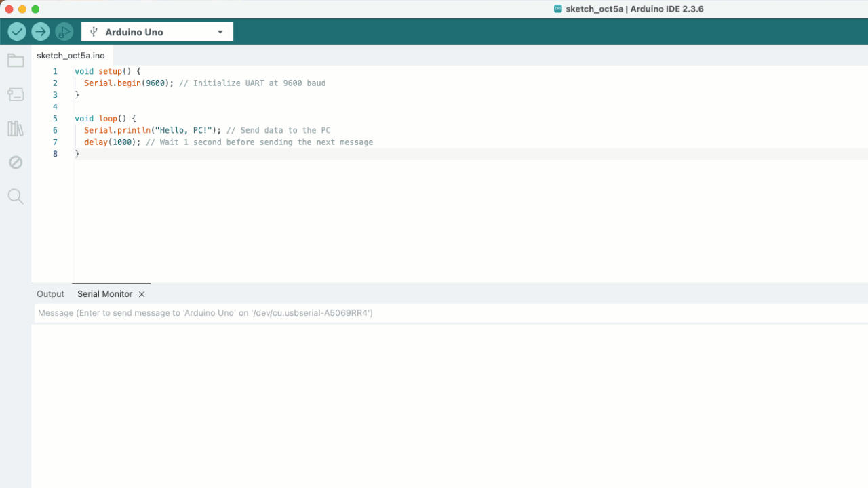Click the 'void setup() {' code line
Screen dimensions: 868x488
(x=108, y=71)
